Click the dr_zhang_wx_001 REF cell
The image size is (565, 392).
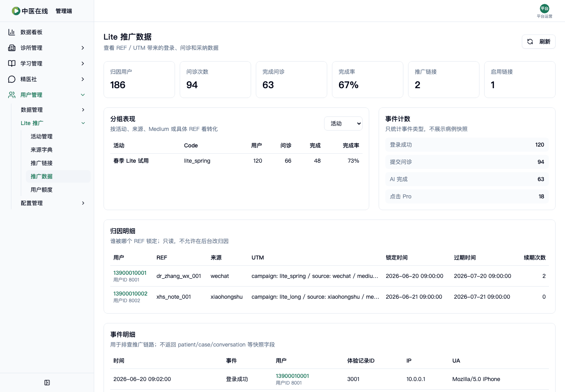click(x=179, y=276)
